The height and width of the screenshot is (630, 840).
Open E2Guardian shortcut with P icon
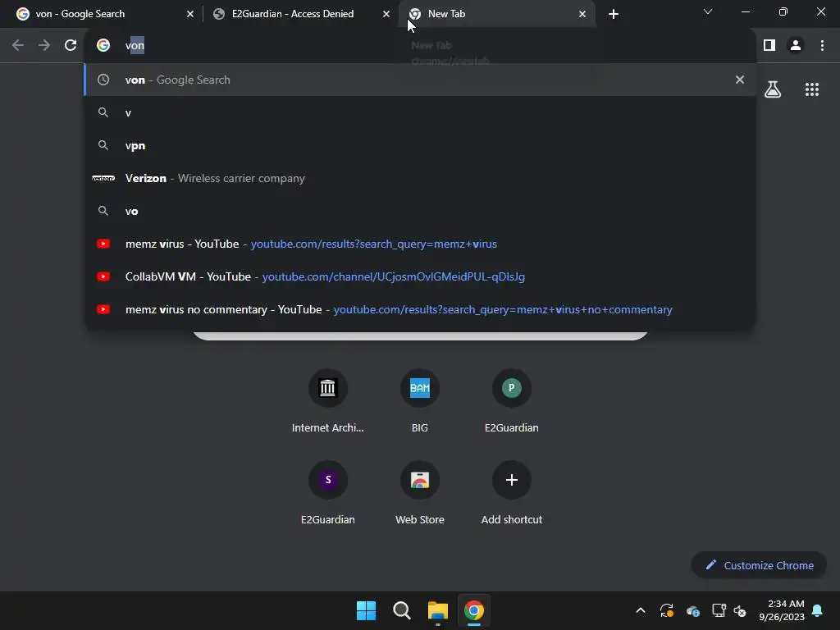tap(512, 400)
